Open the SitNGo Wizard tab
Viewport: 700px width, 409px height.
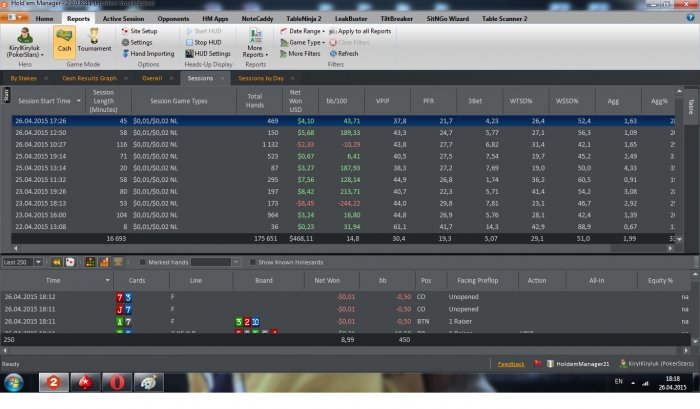pos(447,19)
